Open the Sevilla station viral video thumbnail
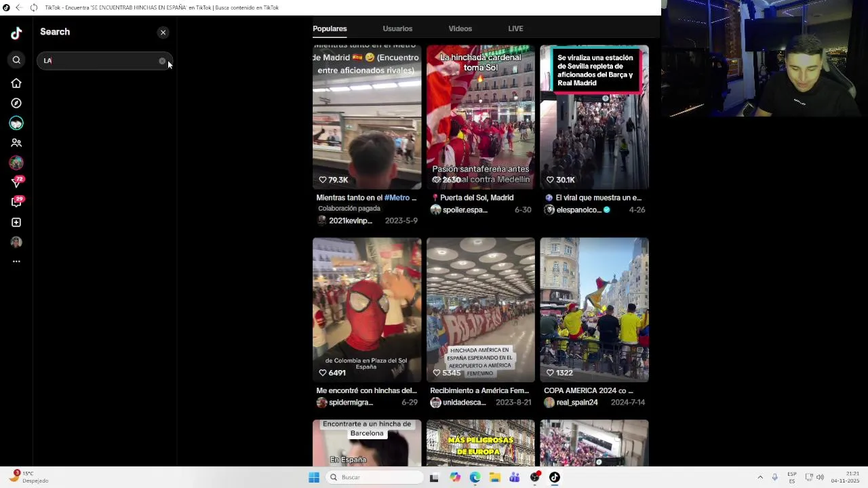 [x=594, y=117]
